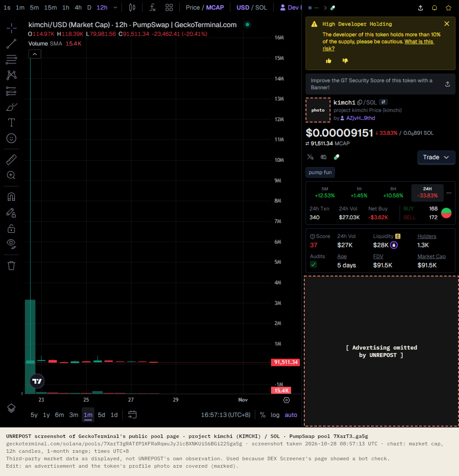This screenshot has width=459, height=476.
Task: Select the brush drawing tool
Action: 11,107
